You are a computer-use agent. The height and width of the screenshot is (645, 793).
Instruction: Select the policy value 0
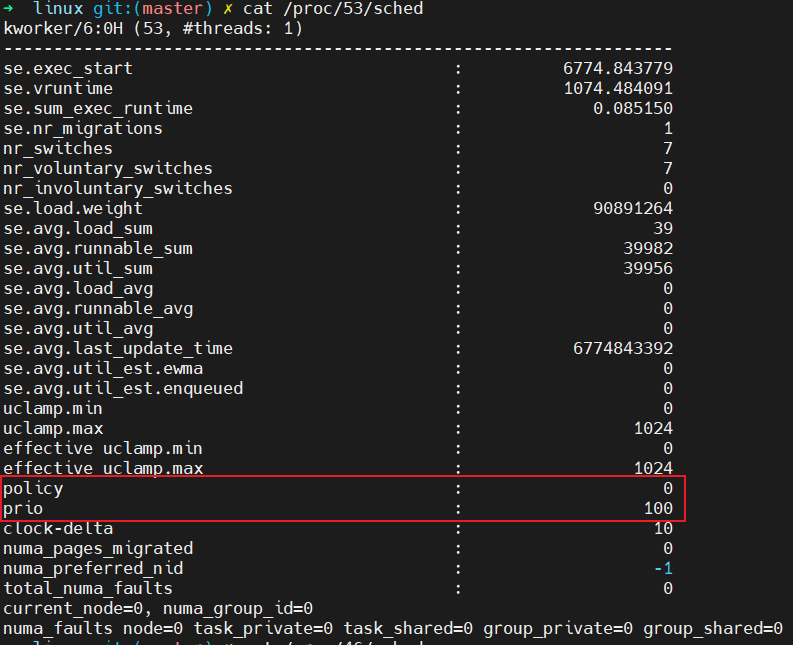[x=668, y=489]
